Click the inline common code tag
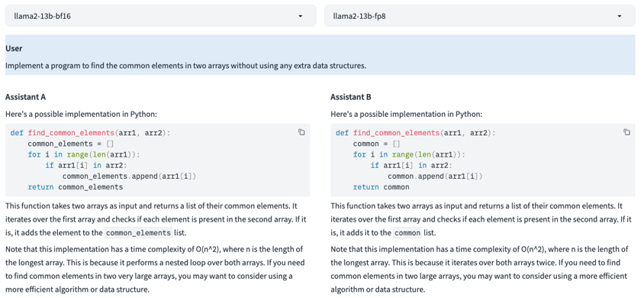The width and height of the screenshot is (644, 298). (x=407, y=233)
